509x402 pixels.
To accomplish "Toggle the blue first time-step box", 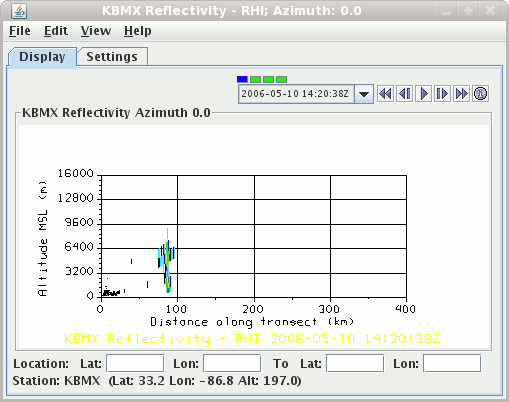I will pos(242,79).
